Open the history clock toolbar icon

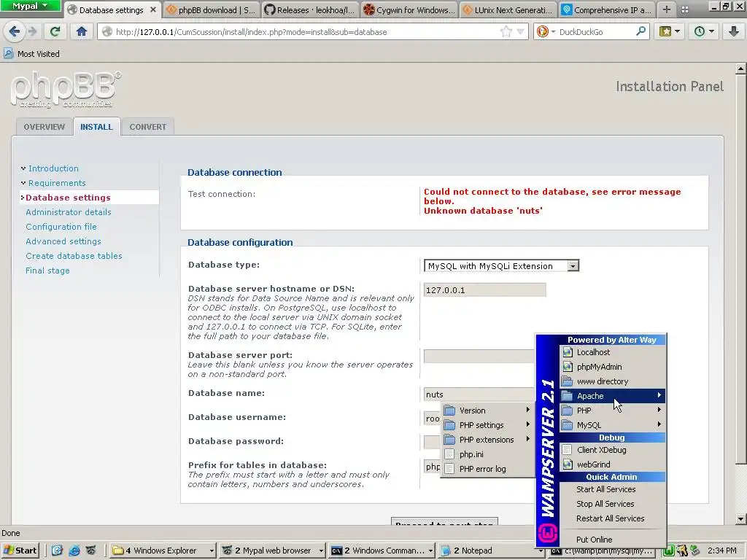[x=704, y=32]
